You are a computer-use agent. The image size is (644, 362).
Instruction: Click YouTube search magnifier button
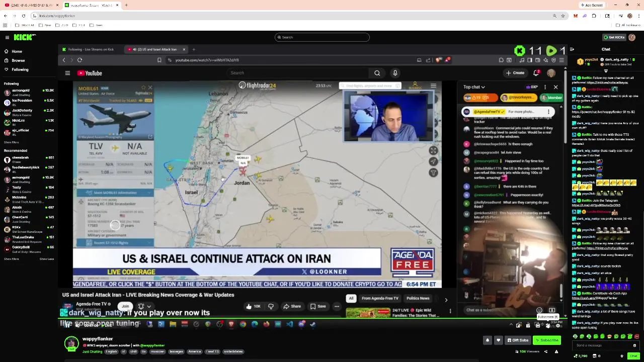click(377, 73)
